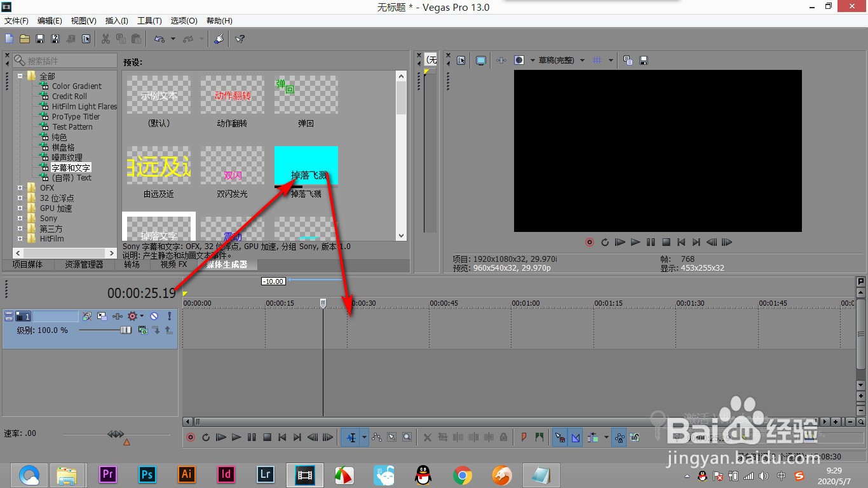868x488 pixels.
Task: Select the 由远及近 preset thumbnail
Action: tap(159, 165)
